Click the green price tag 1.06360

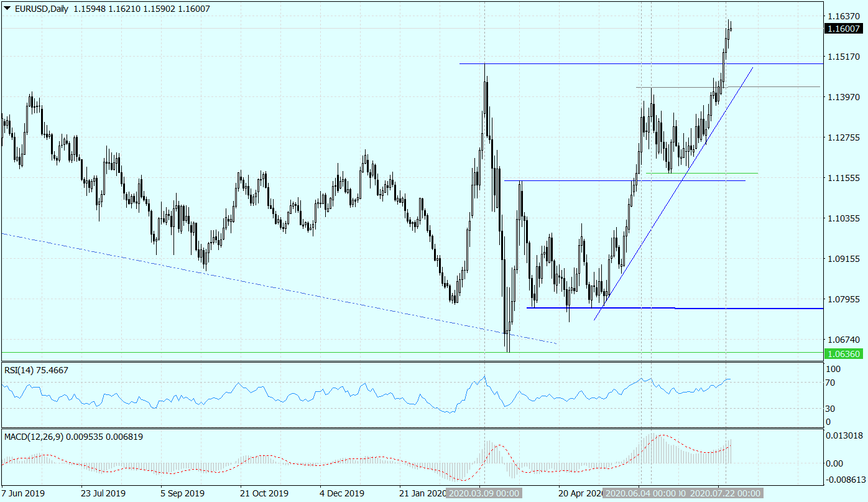pos(844,353)
